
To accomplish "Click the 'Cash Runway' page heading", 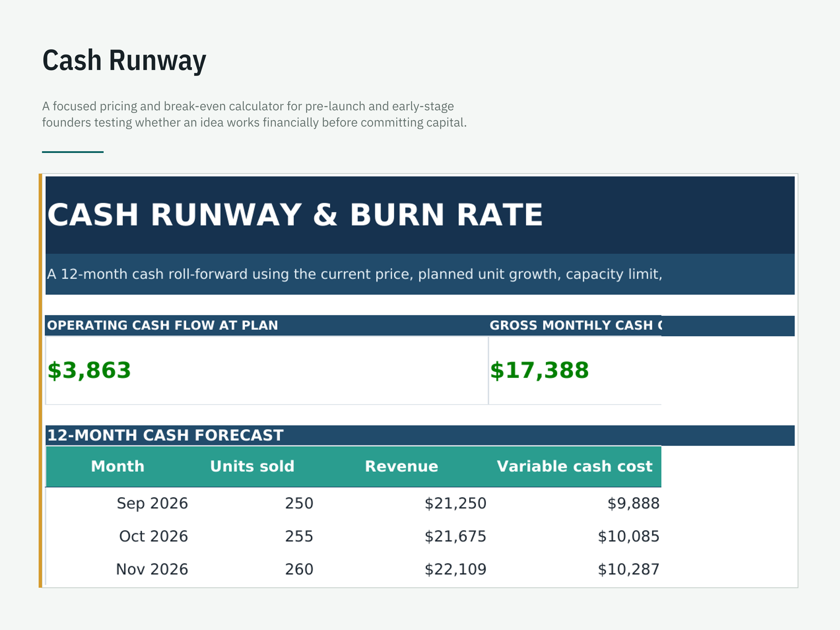I will [124, 60].
